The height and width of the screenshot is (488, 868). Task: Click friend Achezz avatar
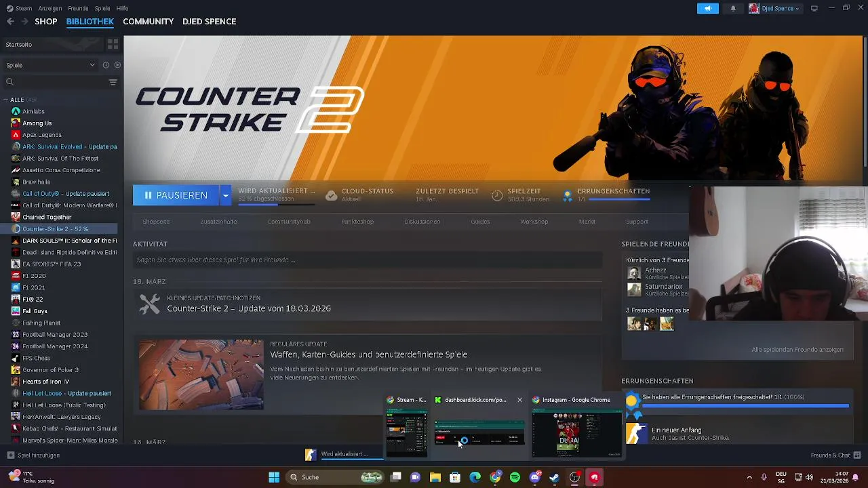click(634, 273)
